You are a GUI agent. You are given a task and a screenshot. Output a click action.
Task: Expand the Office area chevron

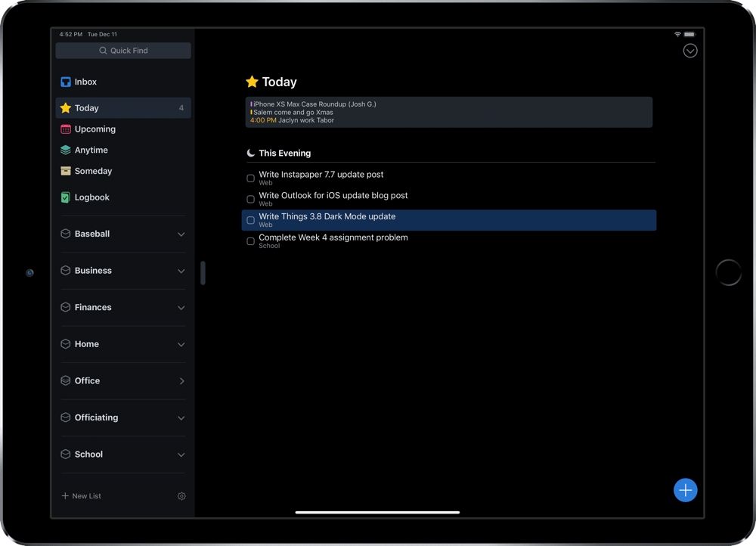click(181, 381)
